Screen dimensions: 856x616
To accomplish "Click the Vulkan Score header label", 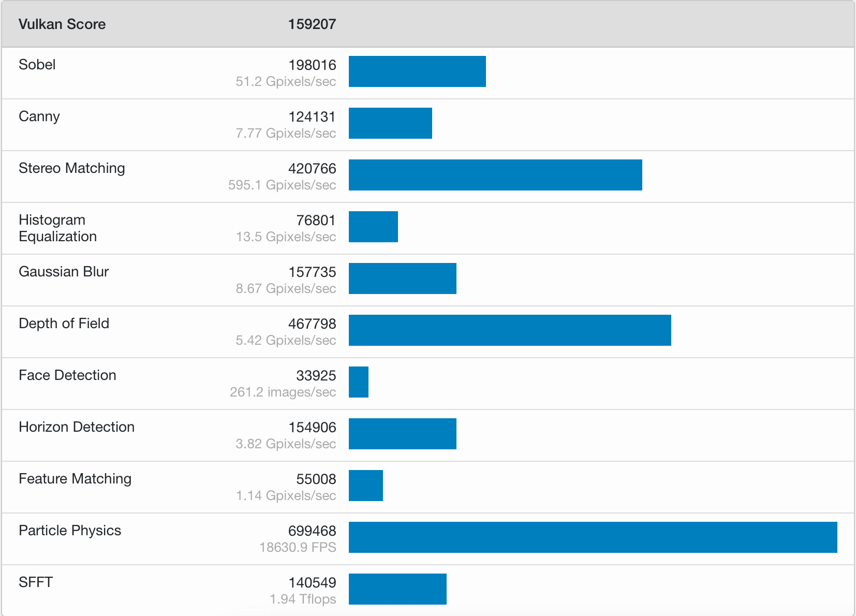I will point(62,24).
